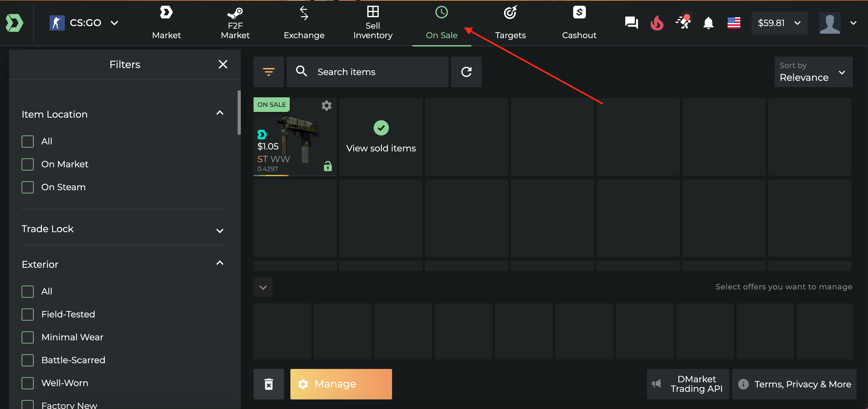Close the Filters panel
Image resolution: width=868 pixels, height=409 pixels.
tap(223, 64)
